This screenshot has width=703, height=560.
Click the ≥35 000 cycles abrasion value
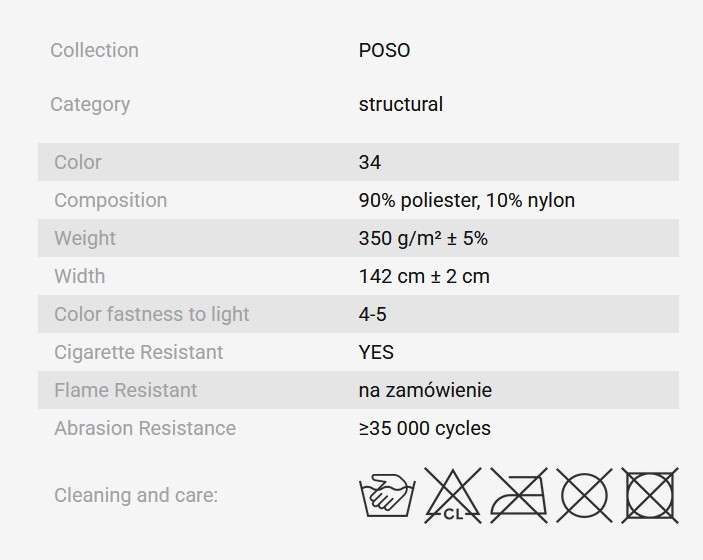pos(425,428)
